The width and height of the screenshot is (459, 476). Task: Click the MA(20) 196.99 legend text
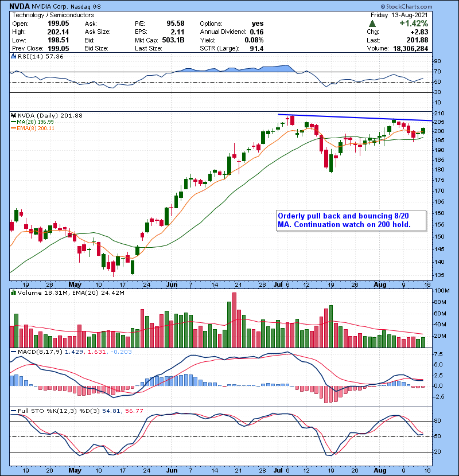pyautogui.click(x=35, y=122)
